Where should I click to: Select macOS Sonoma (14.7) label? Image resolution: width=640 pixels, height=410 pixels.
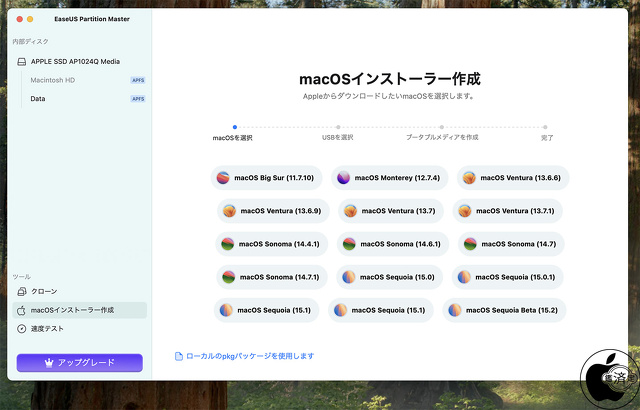[x=519, y=244]
